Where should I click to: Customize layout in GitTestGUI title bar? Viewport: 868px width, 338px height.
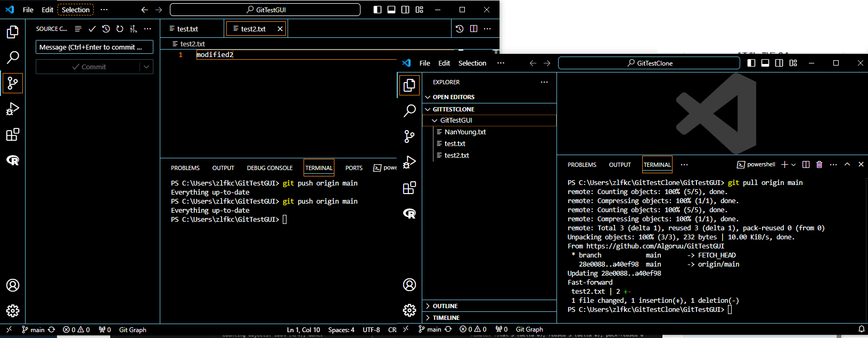click(420, 10)
